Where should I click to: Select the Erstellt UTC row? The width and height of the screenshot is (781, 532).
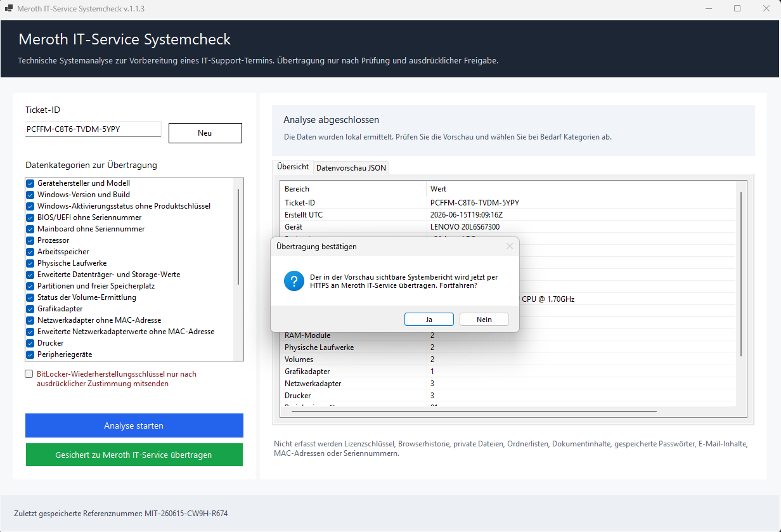click(508, 215)
